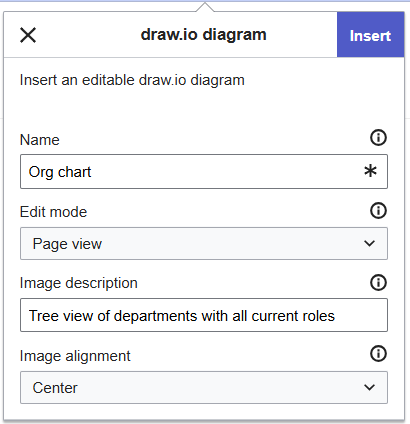Viewport: 410px width, 424px height.
Task: Open the Image alignment dropdown
Action: (204, 388)
